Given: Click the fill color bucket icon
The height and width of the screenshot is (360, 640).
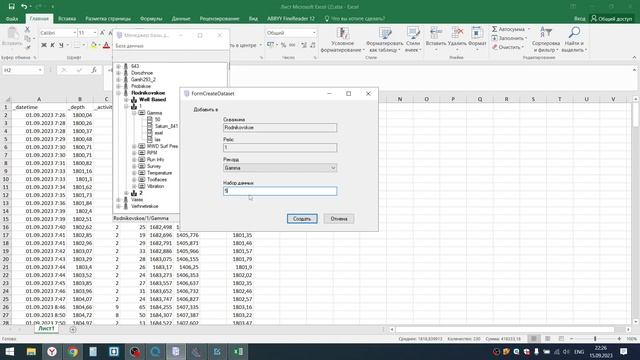Looking at the screenshot, I should (93, 45).
